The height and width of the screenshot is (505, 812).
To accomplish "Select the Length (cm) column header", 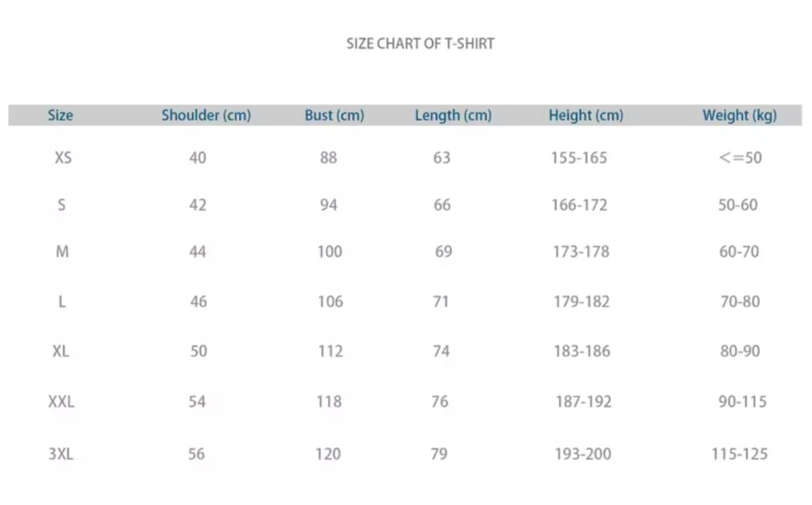I will pos(453,115).
